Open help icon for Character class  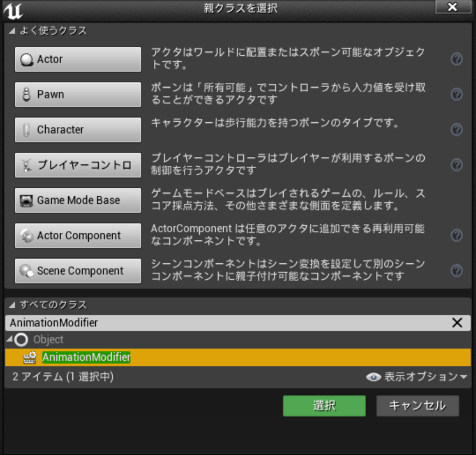tap(457, 129)
